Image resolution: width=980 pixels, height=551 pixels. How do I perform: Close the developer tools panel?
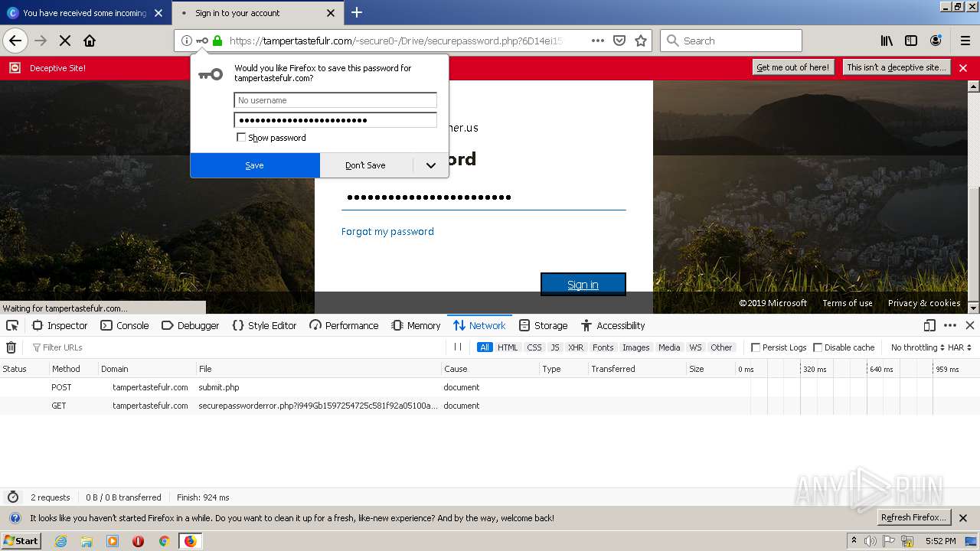click(969, 325)
